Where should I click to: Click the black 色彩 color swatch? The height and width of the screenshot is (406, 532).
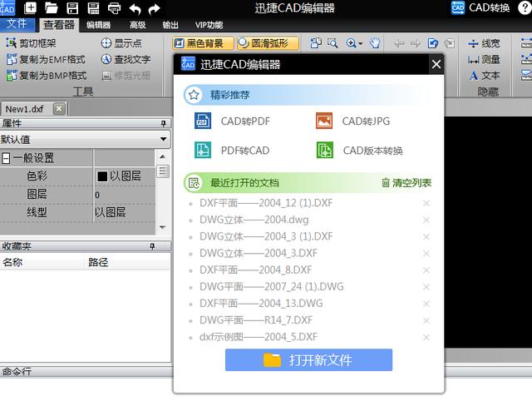coord(102,176)
